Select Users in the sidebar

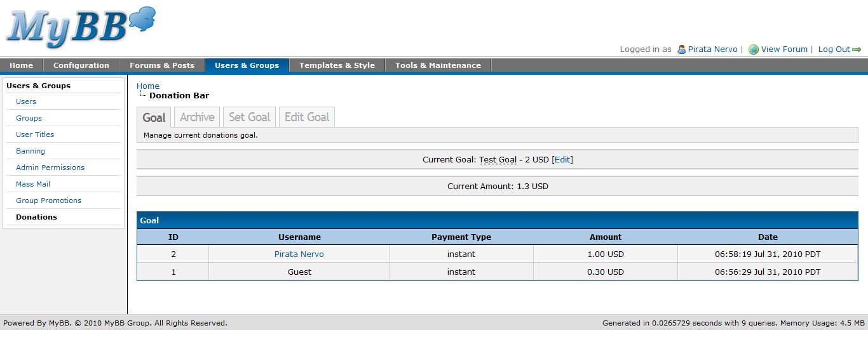point(26,102)
